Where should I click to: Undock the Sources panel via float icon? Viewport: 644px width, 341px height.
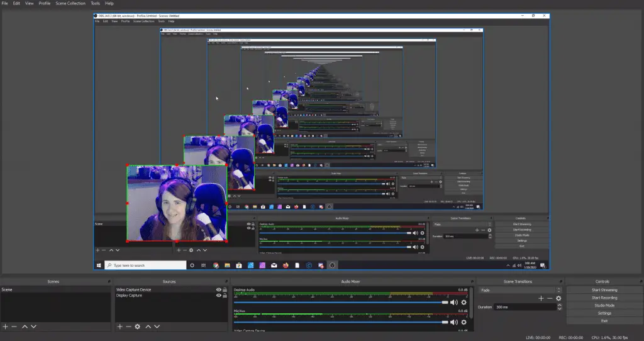coord(226,281)
